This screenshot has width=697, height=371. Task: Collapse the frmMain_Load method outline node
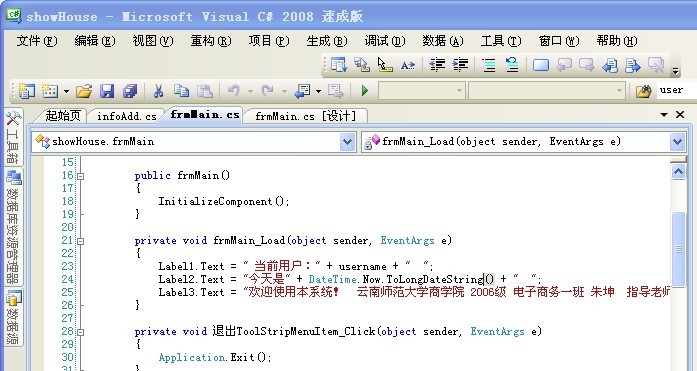point(81,241)
